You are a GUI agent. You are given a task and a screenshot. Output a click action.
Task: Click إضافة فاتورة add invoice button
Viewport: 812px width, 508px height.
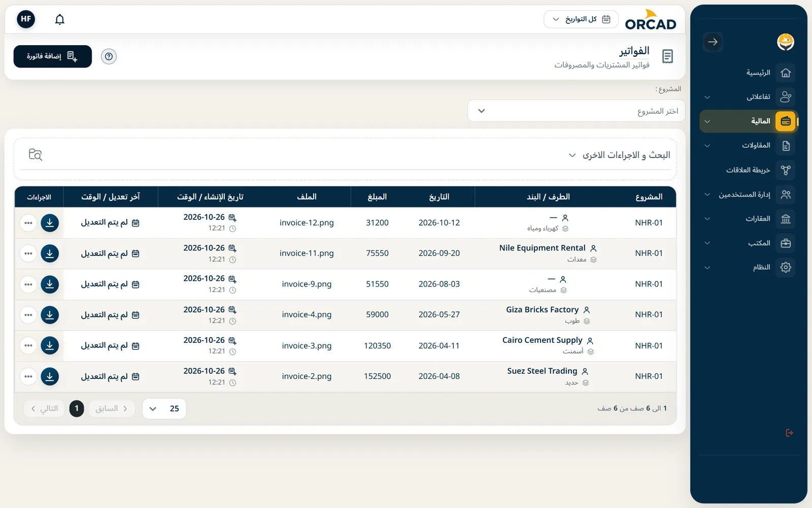pyautogui.click(x=52, y=56)
